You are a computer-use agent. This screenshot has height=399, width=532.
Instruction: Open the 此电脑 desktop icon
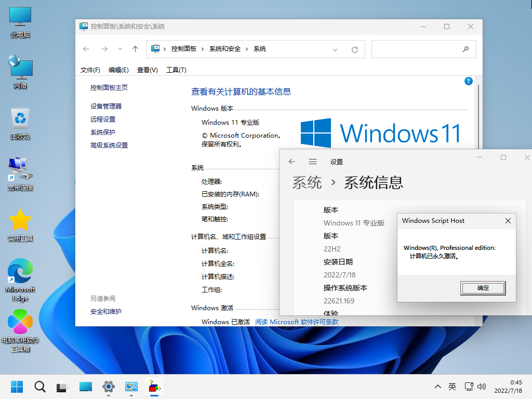pyautogui.click(x=20, y=22)
